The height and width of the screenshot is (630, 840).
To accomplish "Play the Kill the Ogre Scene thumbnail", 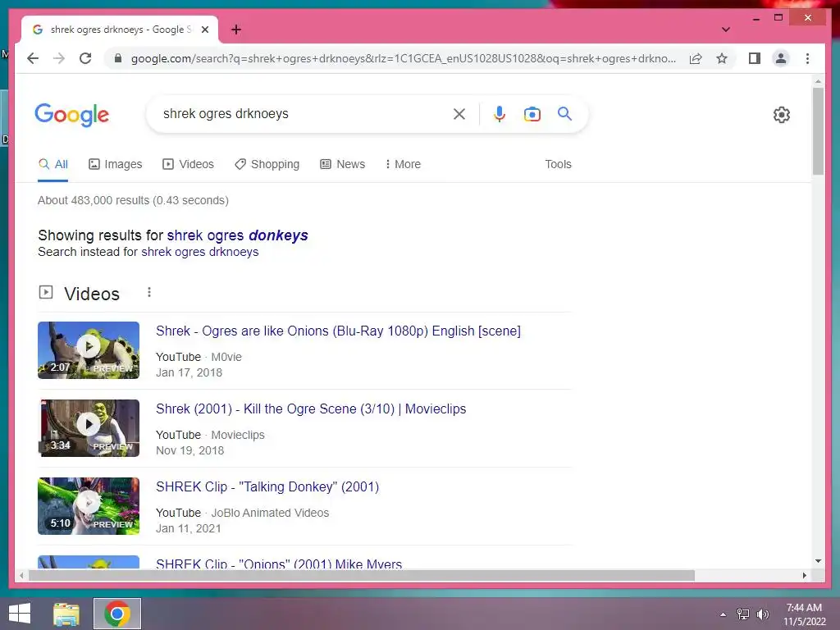I will 89,428.
